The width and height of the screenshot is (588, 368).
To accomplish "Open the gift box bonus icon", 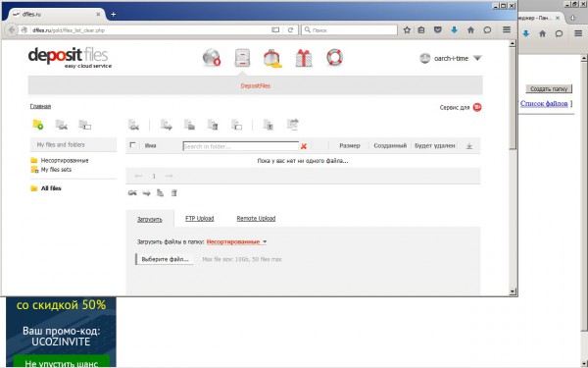I will 304,58.
